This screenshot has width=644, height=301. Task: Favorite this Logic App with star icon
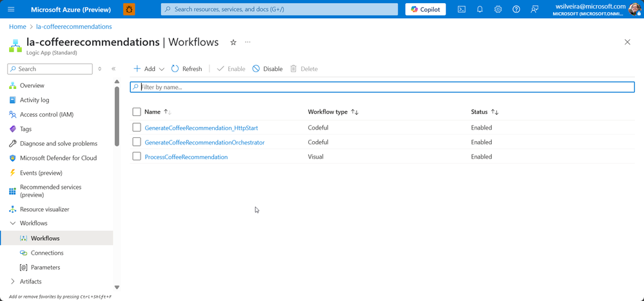(233, 43)
